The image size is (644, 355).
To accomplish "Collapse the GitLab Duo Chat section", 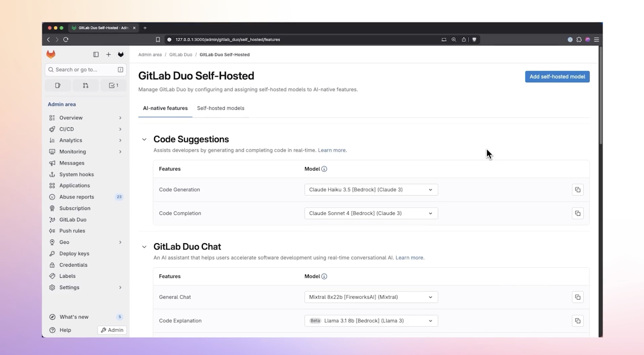I will tap(144, 247).
